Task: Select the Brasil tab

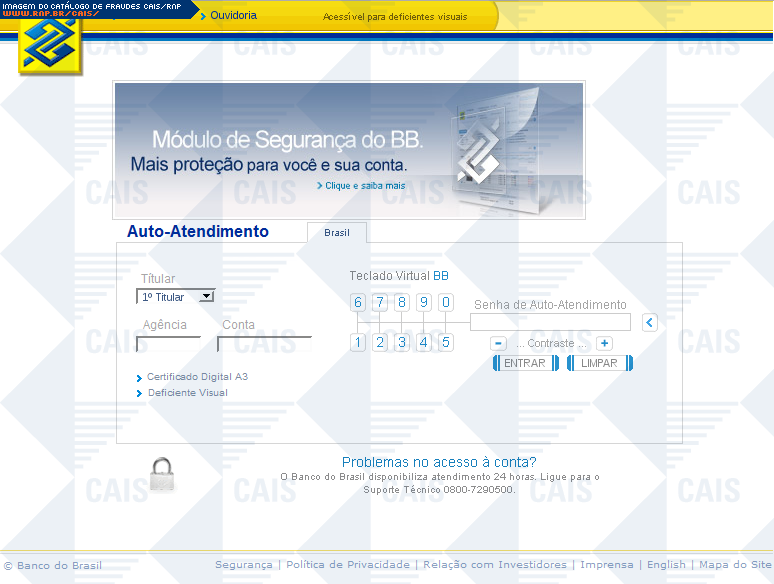Action: click(x=337, y=233)
